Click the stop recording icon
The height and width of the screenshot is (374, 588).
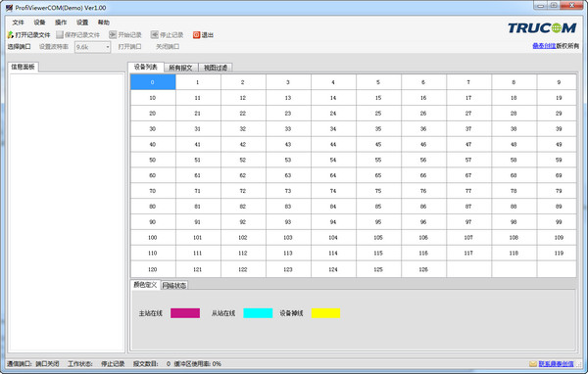(155, 35)
